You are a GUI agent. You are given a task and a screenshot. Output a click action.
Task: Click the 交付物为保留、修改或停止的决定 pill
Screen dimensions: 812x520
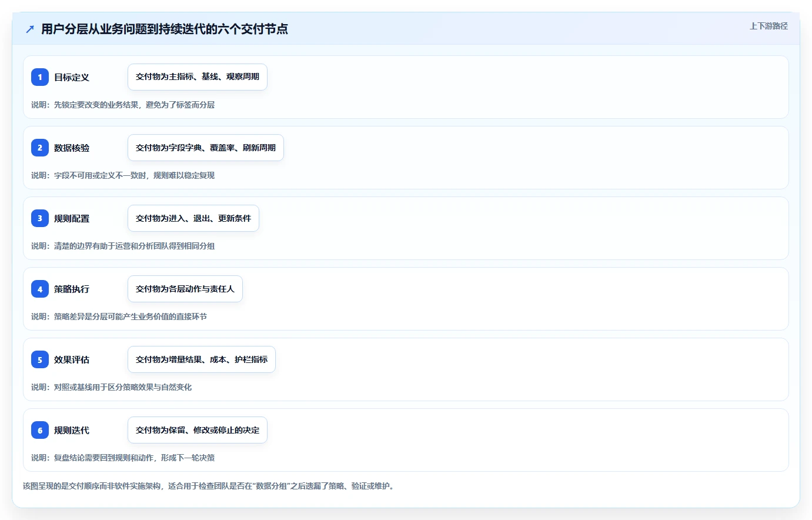pyautogui.click(x=198, y=430)
